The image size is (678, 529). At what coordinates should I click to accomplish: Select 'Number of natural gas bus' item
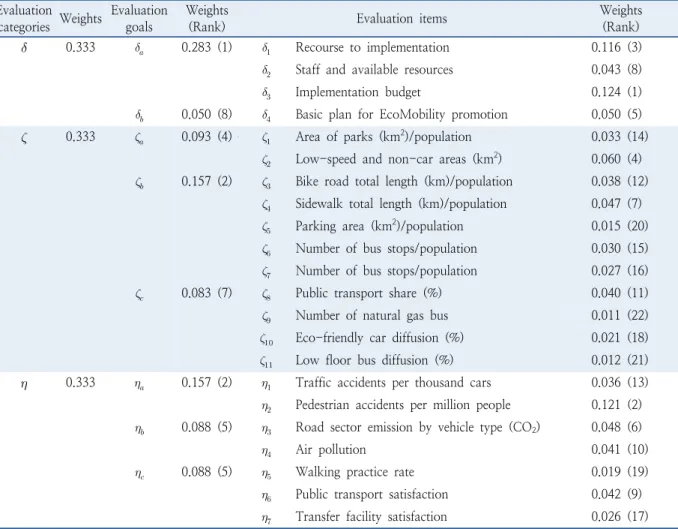point(371,315)
